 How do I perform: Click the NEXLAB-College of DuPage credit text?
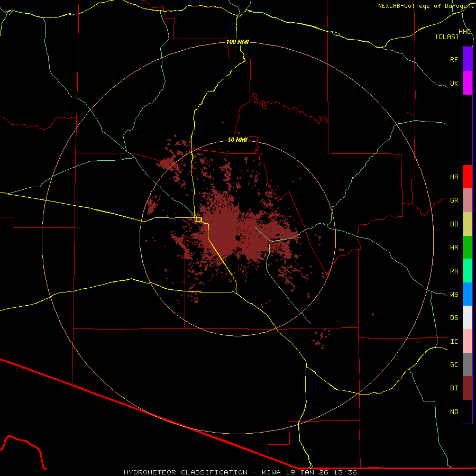[423, 6]
